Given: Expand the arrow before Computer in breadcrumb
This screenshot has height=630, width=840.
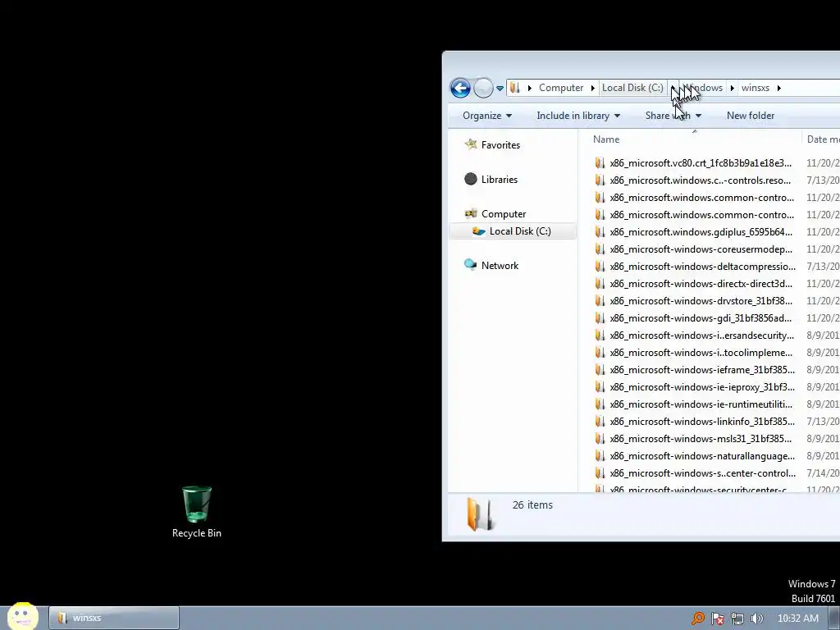Looking at the screenshot, I should click(529, 88).
